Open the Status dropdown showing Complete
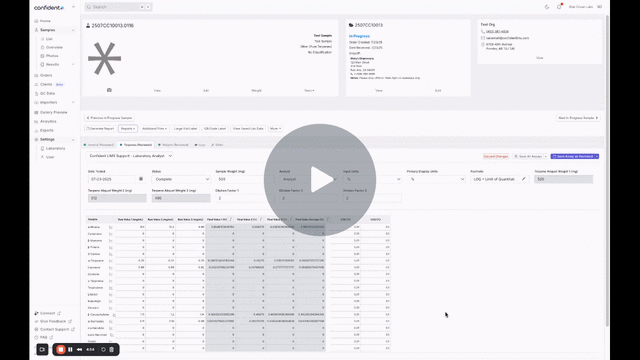Viewport: 640px width, 360px height. (181, 179)
